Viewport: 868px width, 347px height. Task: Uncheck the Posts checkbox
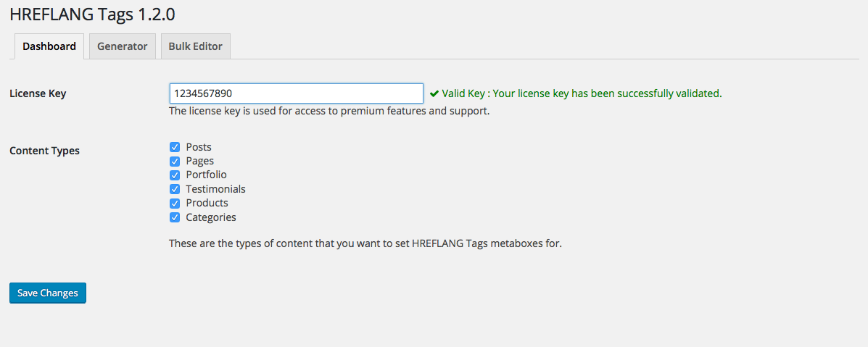(175, 147)
